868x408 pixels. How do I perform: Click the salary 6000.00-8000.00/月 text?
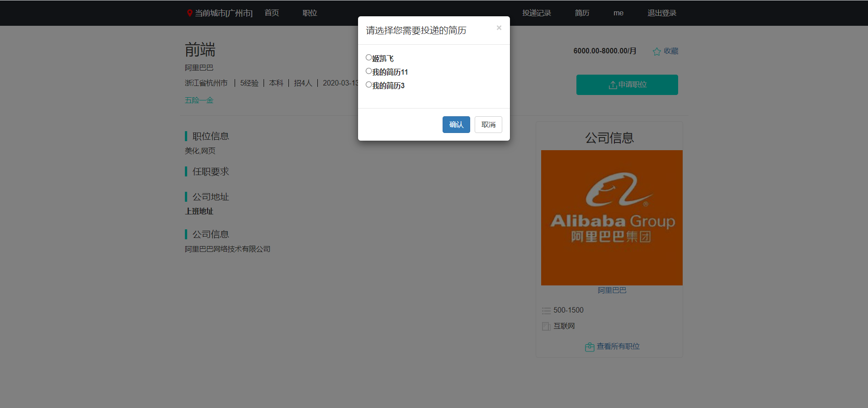coord(605,51)
